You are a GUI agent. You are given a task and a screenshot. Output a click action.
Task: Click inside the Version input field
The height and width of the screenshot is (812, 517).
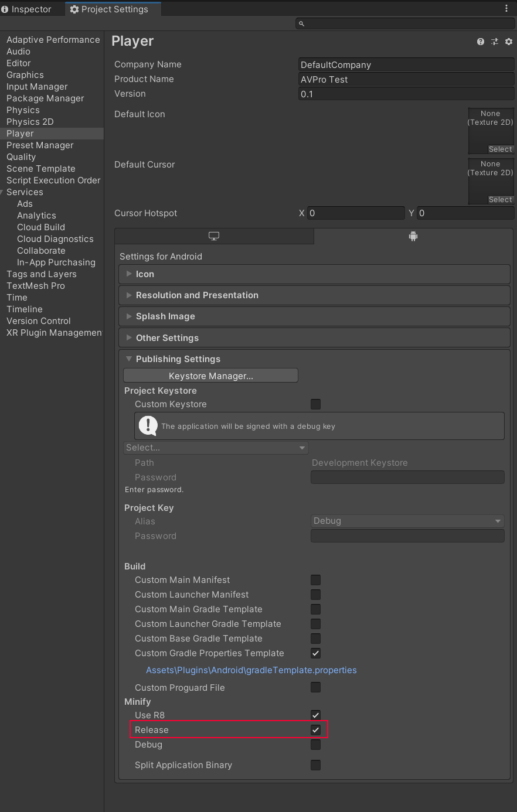coord(406,94)
